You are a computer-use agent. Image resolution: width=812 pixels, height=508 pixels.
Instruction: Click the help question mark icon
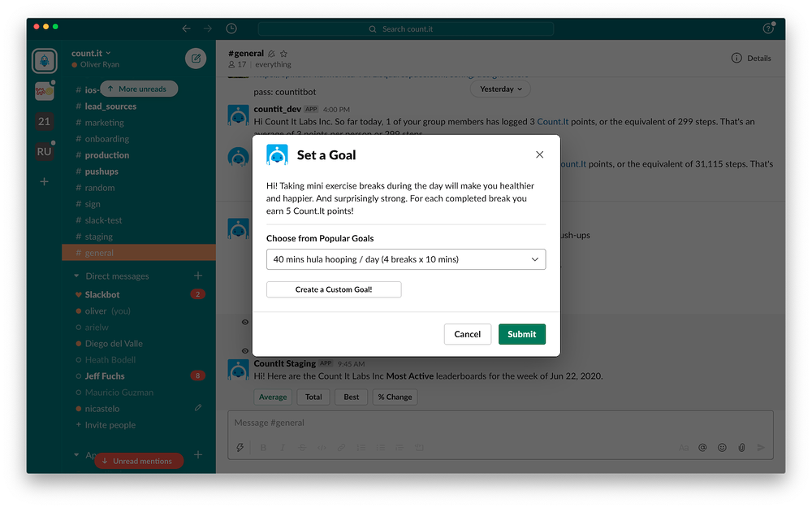(x=768, y=28)
